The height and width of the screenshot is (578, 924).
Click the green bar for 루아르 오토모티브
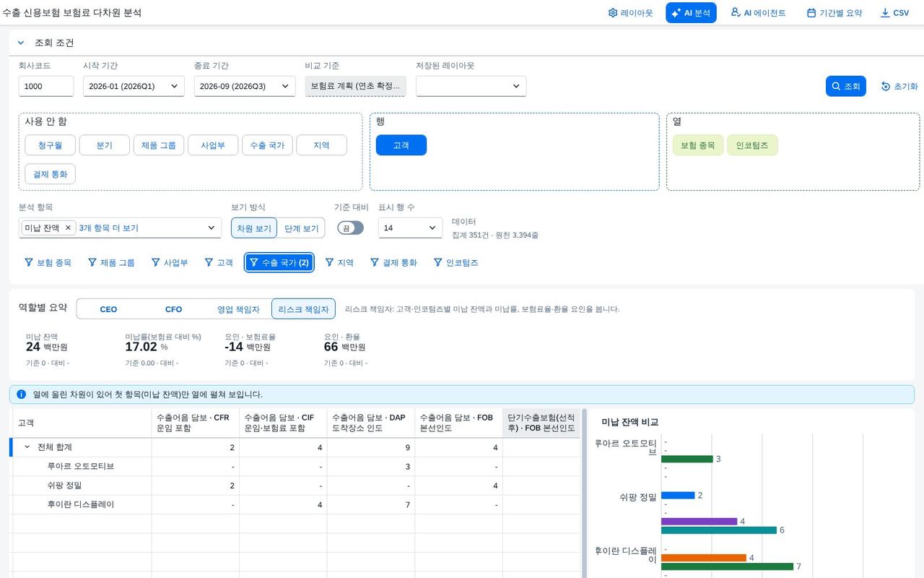click(687, 459)
